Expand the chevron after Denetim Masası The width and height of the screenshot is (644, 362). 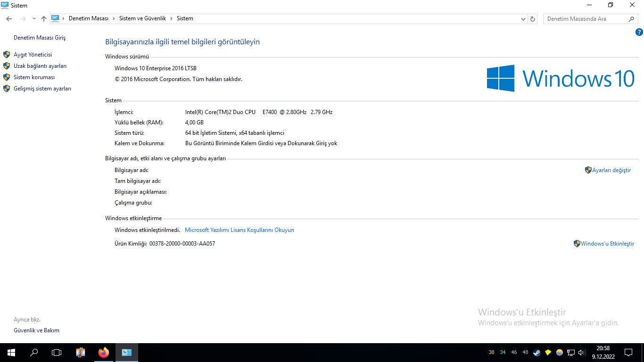click(x=114, y=19)
